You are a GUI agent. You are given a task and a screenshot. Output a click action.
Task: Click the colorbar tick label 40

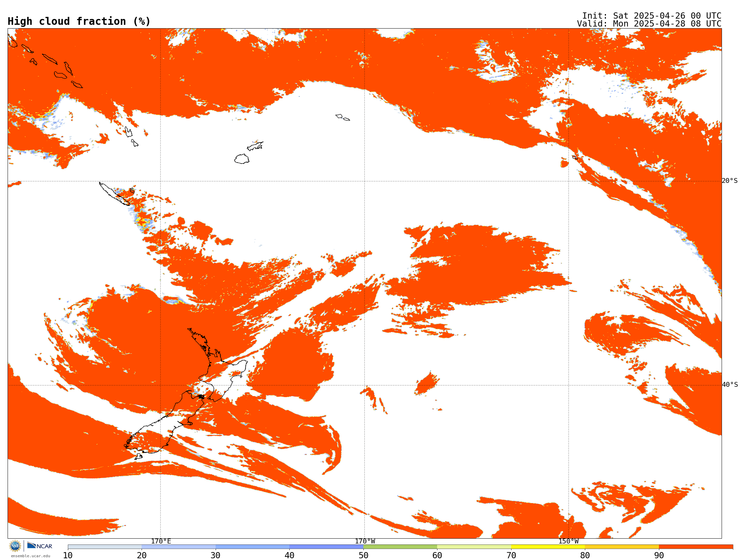coord(289,556)
